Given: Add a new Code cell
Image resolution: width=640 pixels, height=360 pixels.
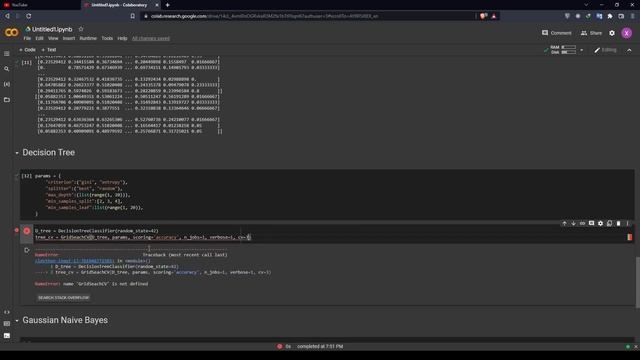Looking at the screenshot, I should [27, 50].
